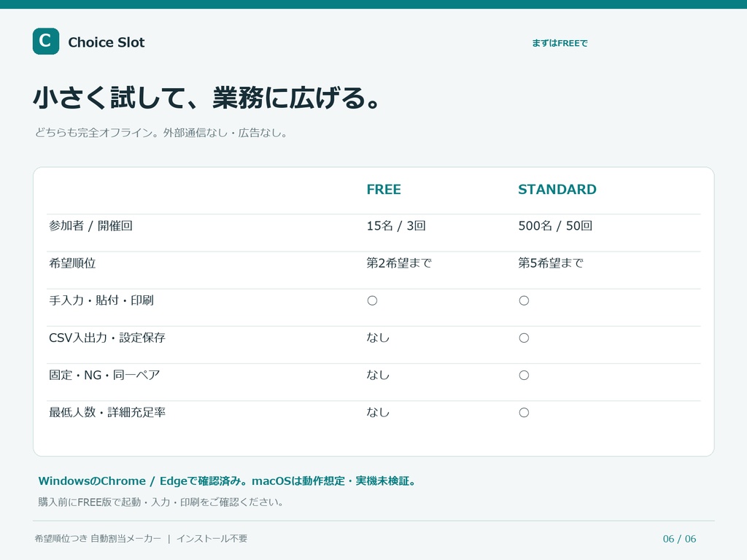Click the 希望順位 row label
The width and height of the screenshot is (747, 560).
72,262
